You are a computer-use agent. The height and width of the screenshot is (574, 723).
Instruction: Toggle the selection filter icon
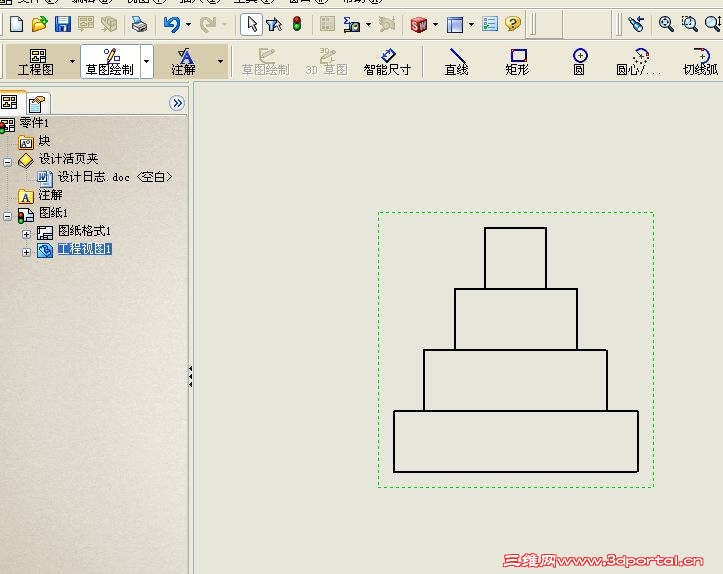[x=274, y=24]
